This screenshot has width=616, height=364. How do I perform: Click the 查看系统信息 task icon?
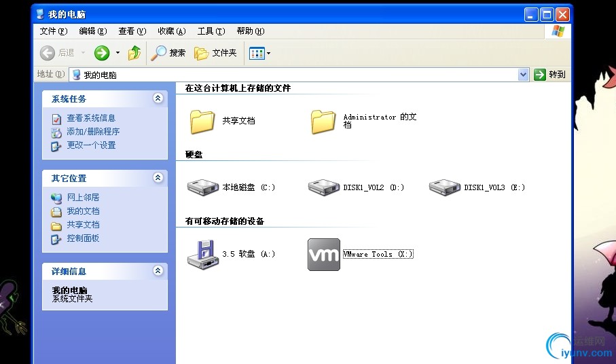56,119
